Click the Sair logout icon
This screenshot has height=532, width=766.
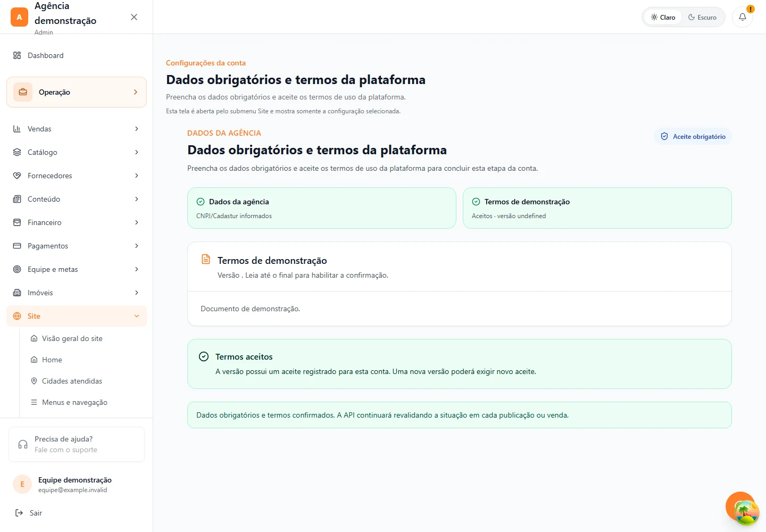pos(19,513)
